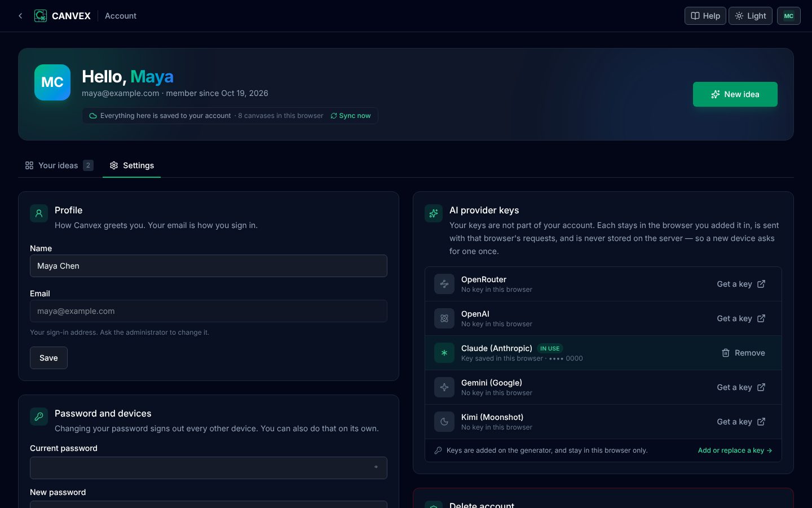Click the Kimi (Moonshot) moon icon
Viewport: 812px width, 508px height.
[444, 422]
